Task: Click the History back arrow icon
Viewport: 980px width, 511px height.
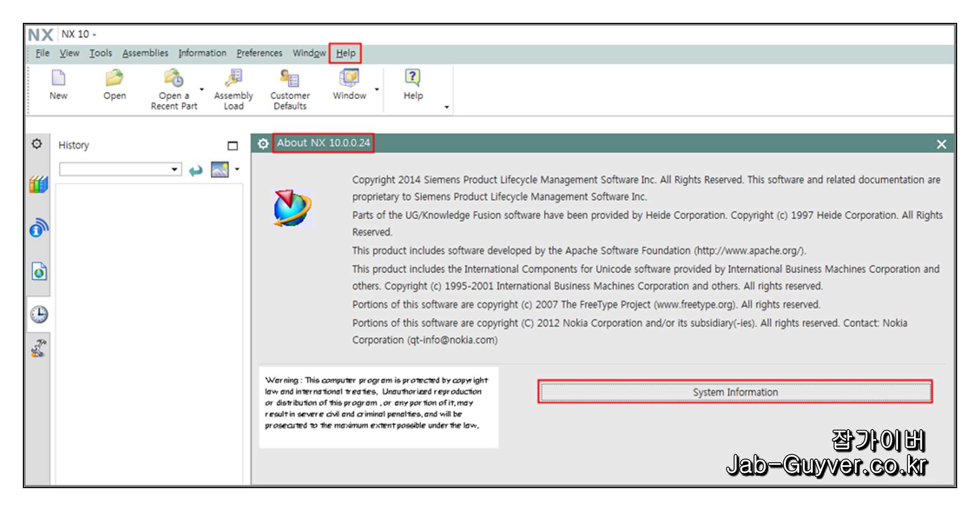Action: point(196,170)
